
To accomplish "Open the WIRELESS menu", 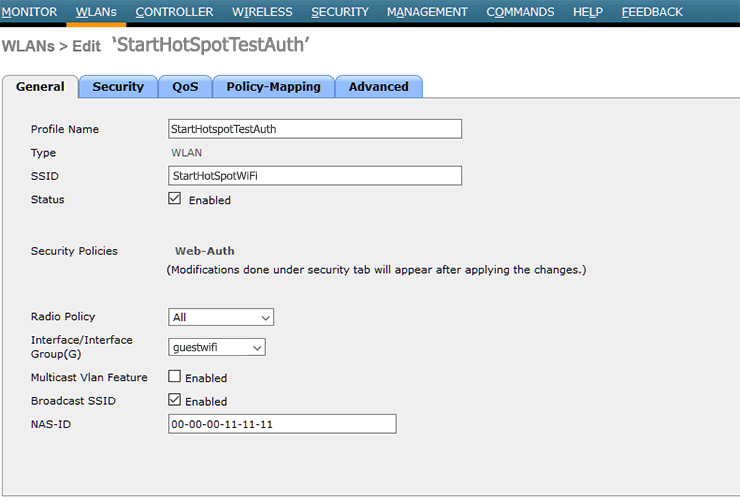I will pos(262,12).
